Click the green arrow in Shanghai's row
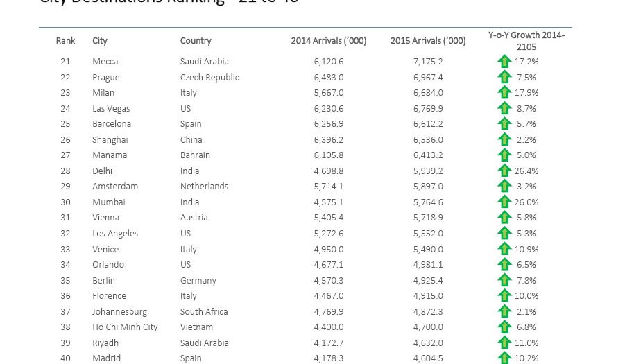 pyautogui.click(x=504, y=140)
